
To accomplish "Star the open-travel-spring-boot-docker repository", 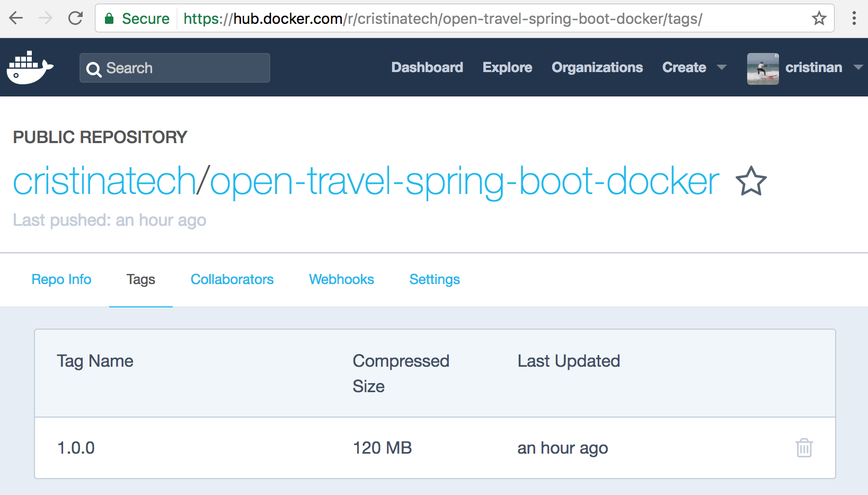I will tap(751, 181).
